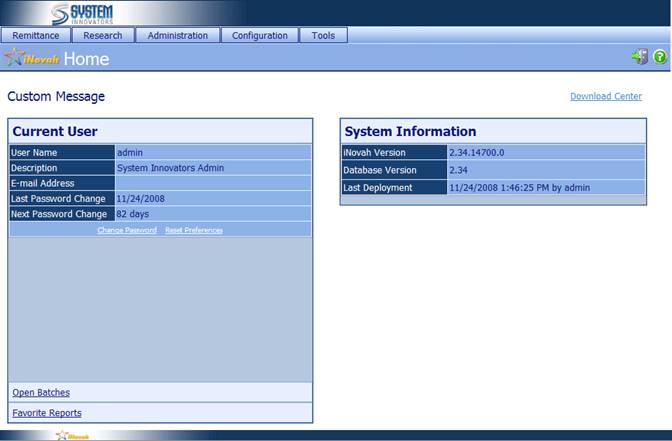
Task: Click the System Information panel header
Action: click(410, 131)
